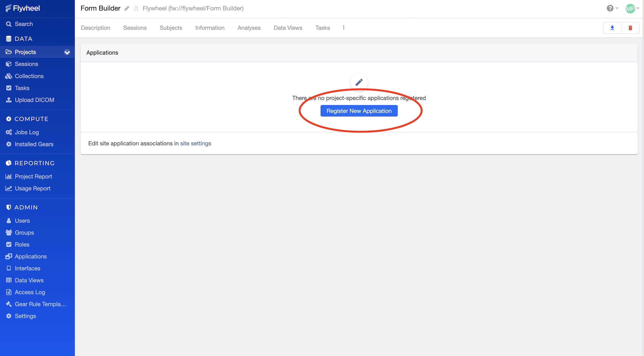Click the Users person icon

9,221
